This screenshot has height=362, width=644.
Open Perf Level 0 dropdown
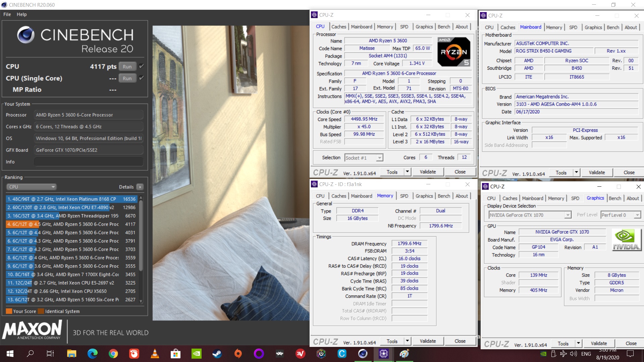coord(621,215)
